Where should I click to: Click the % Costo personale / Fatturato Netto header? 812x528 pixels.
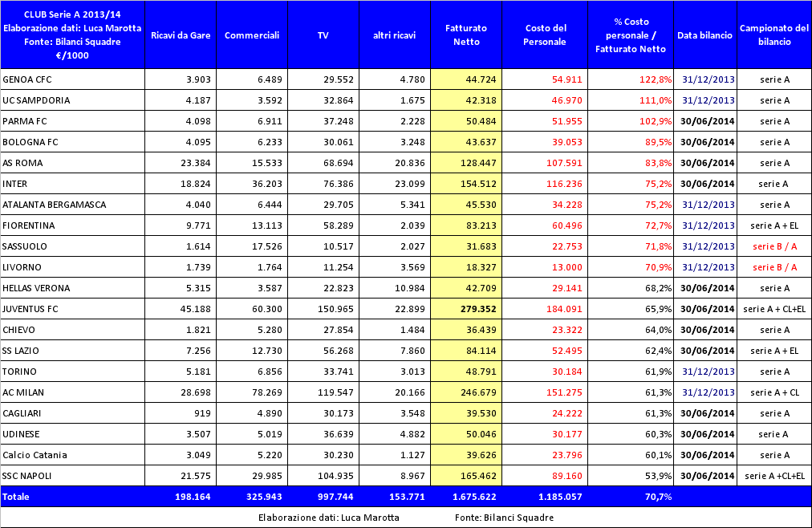[x=631, y=35]
